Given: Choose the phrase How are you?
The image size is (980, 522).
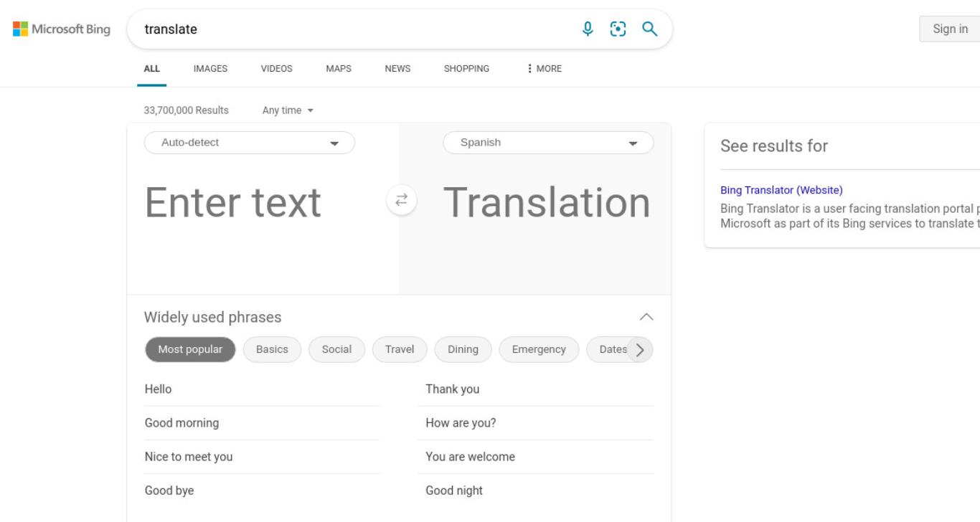Looking at the screenshot, I should (x=535, y=423).
